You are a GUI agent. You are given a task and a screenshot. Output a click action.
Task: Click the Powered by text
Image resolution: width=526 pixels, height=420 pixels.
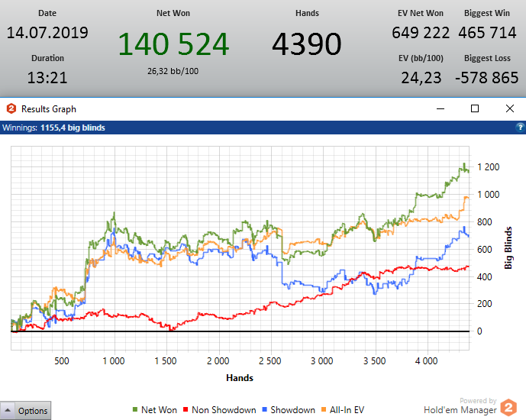point(478,401)
